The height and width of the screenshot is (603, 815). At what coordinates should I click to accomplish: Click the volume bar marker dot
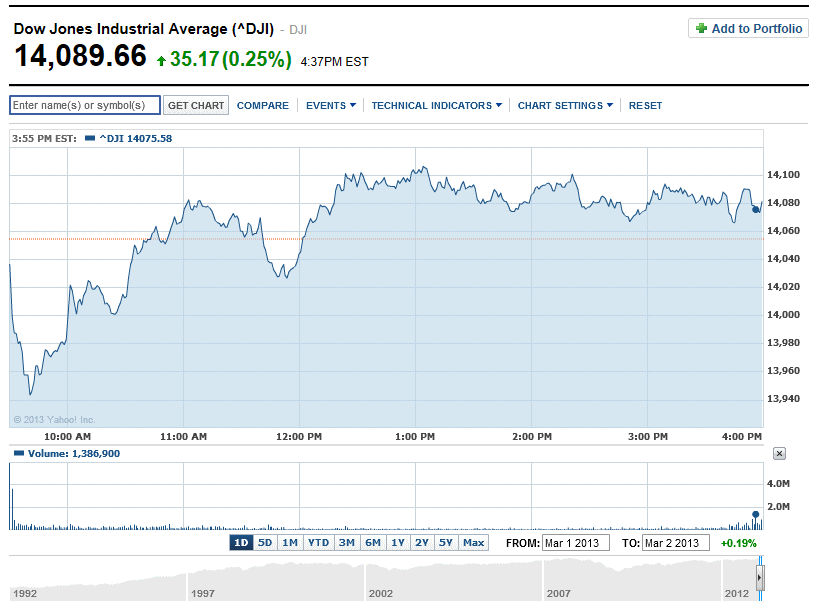click(755, 514)
